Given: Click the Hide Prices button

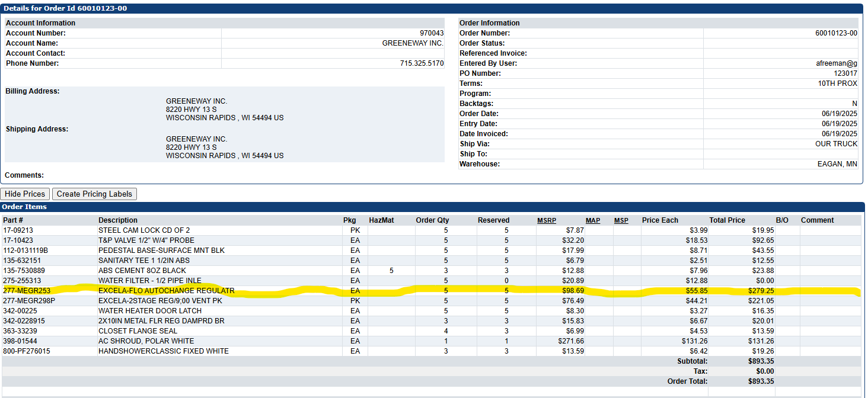Looking at the screenshot, I should 25,194.
